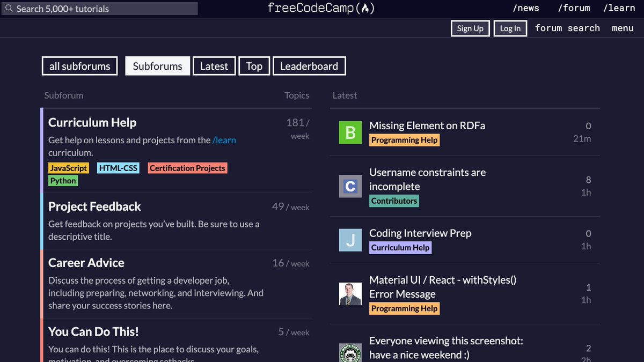This screenshot has height=362, width=644.
Task: Click Programming Help badge under Material UI topic
Action: point(405,308)
